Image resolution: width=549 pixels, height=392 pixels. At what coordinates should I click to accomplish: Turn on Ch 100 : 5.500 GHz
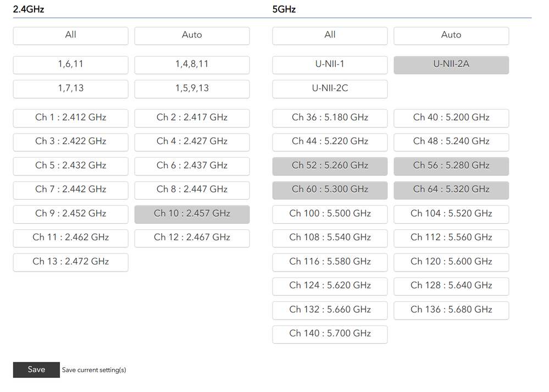click(330, 214)
